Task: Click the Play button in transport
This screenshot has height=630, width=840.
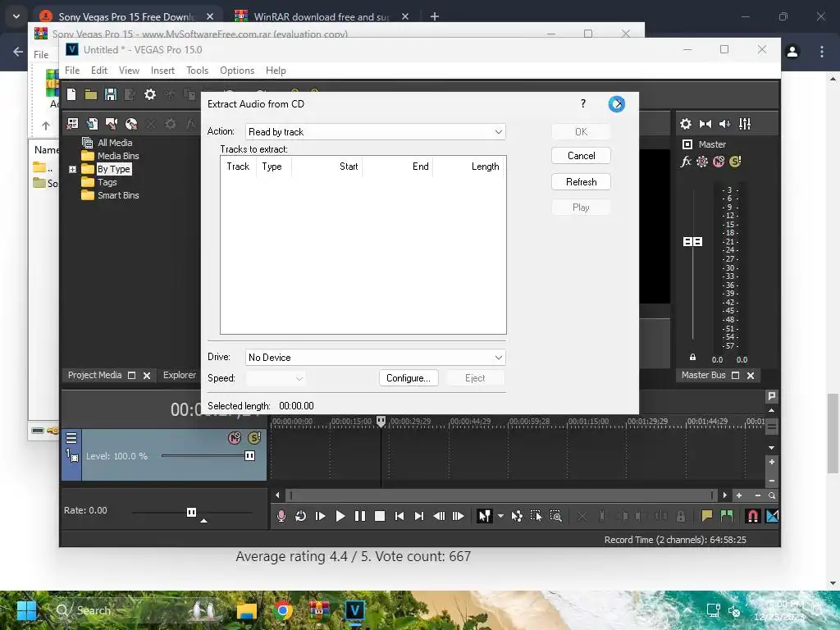Action: 340,516
